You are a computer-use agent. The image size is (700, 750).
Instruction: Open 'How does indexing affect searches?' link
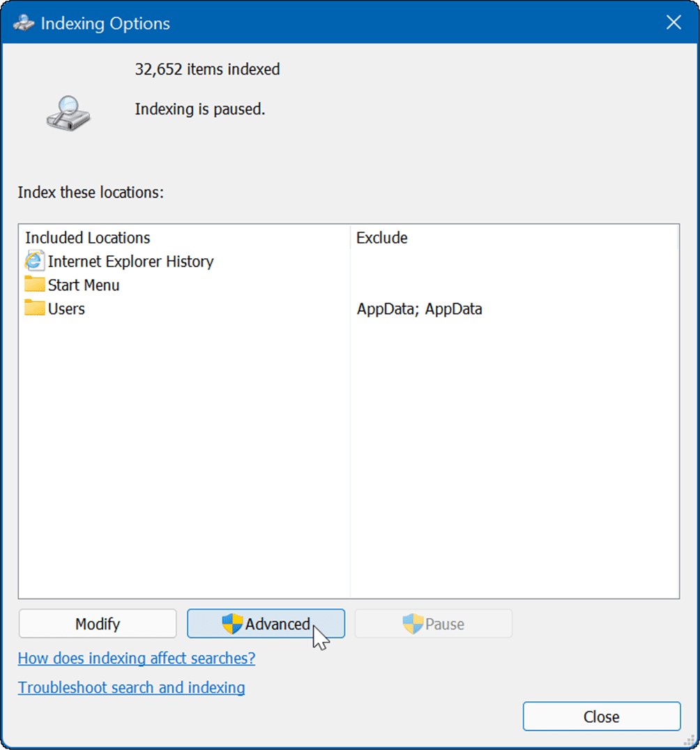(x=136, y=658)
